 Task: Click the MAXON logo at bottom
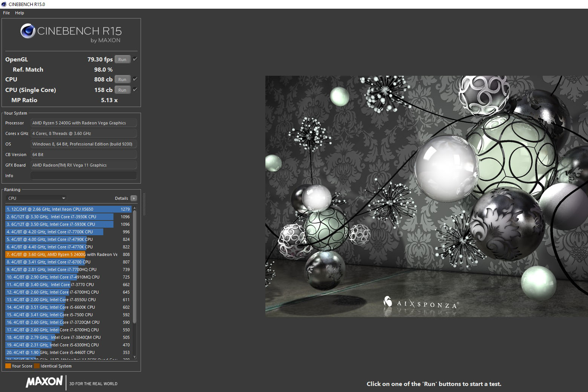[44, 381]
